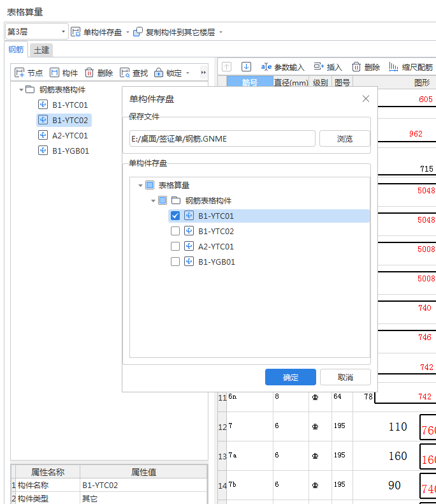The height and width of the screenshot is (504, 436).
Task: Check the A2-YTC01 checkbox in dialog
Action: pyautogui.click(x=175, y=246)
